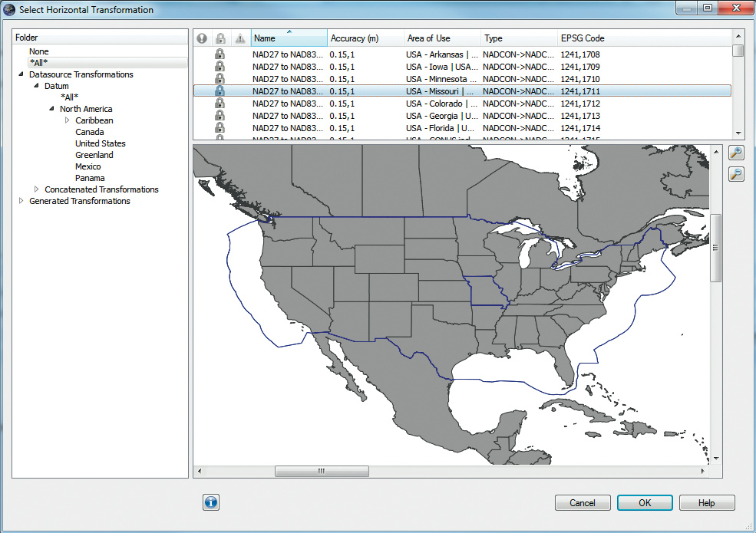Expand Concatenated Transformations node
This screenshot has width=756, height=533.
coord(36,189)
